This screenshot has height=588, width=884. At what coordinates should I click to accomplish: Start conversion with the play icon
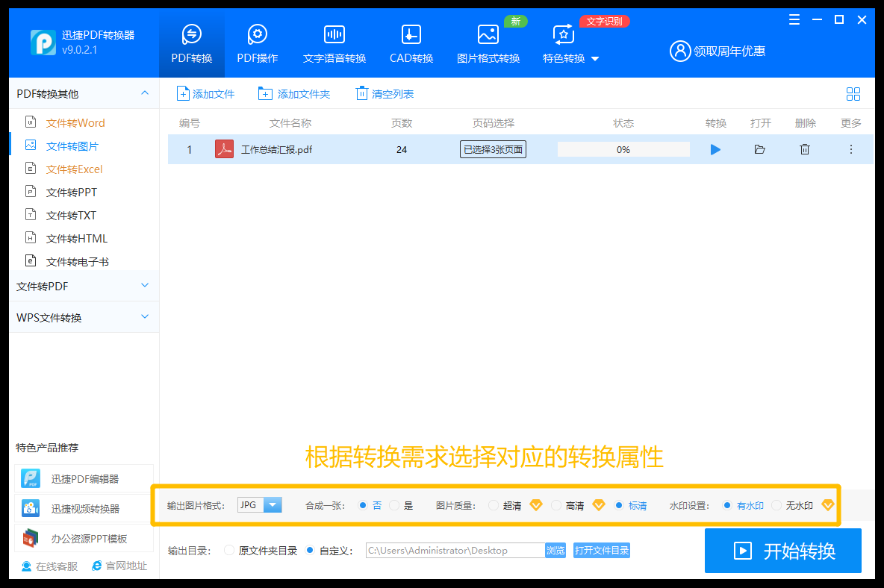715,149
